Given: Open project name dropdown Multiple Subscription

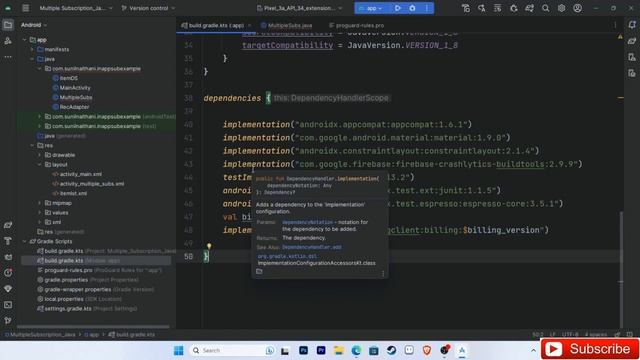Looking at the screenshot, I should [x=76, y=8].
